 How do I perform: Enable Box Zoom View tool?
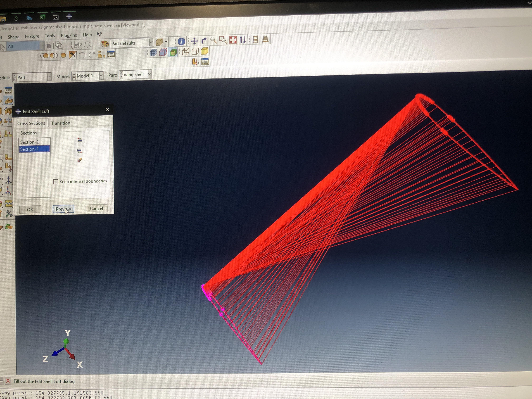[223, 40]
